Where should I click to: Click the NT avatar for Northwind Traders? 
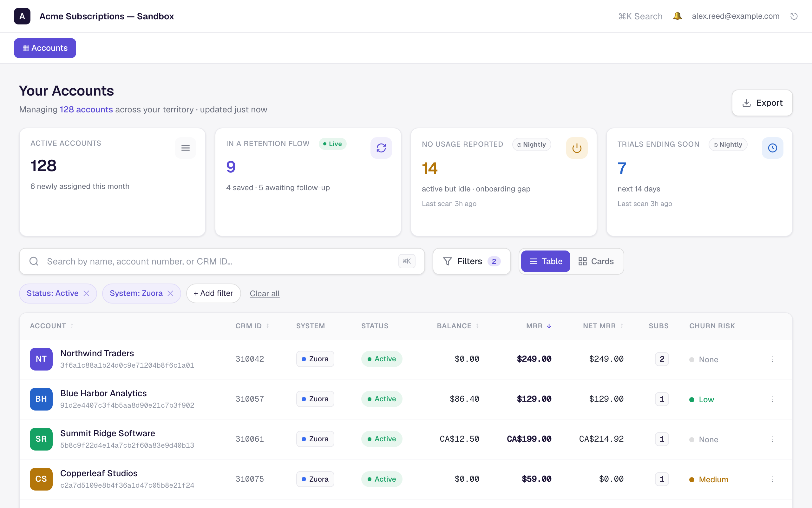(x=41, y=359)
